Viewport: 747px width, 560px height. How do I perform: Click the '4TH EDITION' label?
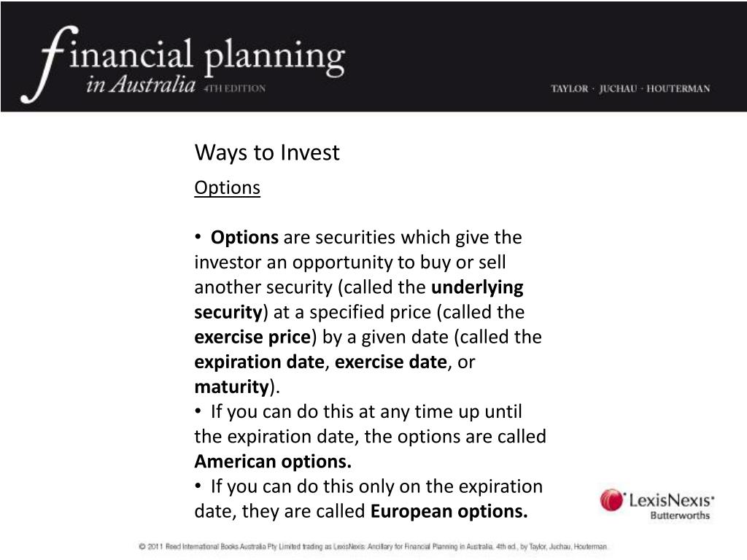point(234,88)
